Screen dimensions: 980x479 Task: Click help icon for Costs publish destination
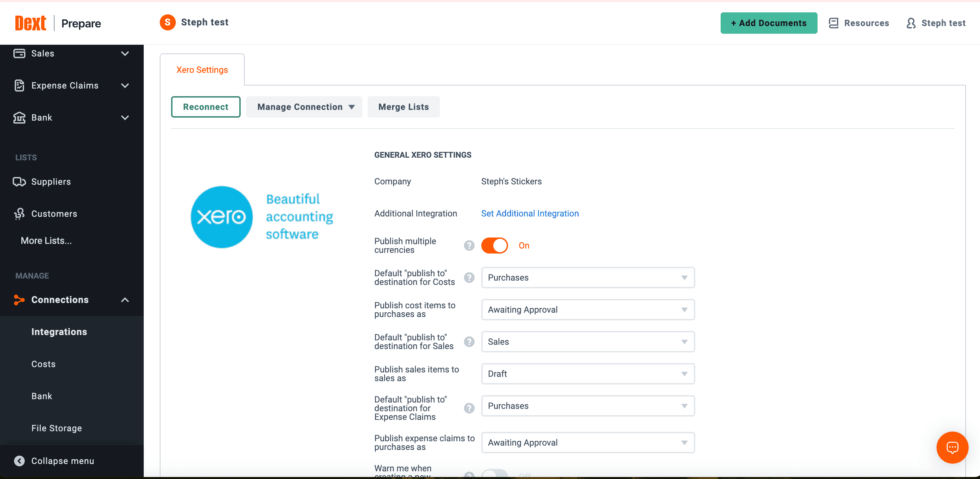point(469,278)
